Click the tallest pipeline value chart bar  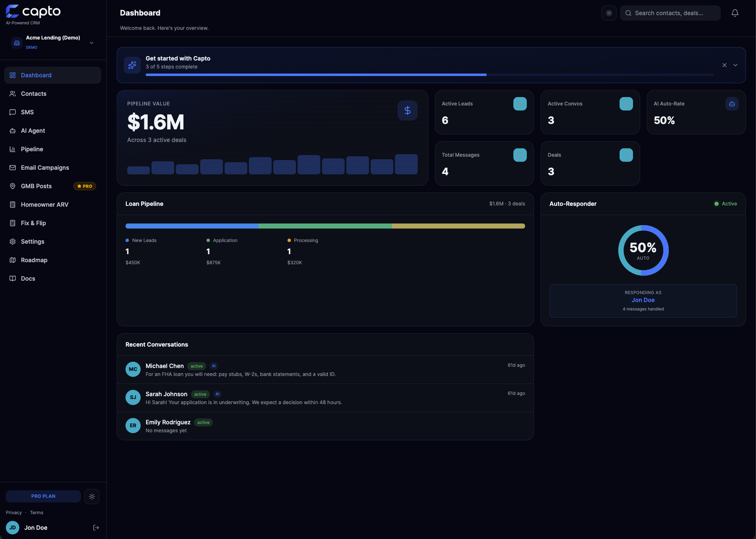pyautogui.click(x=406, y=164)
